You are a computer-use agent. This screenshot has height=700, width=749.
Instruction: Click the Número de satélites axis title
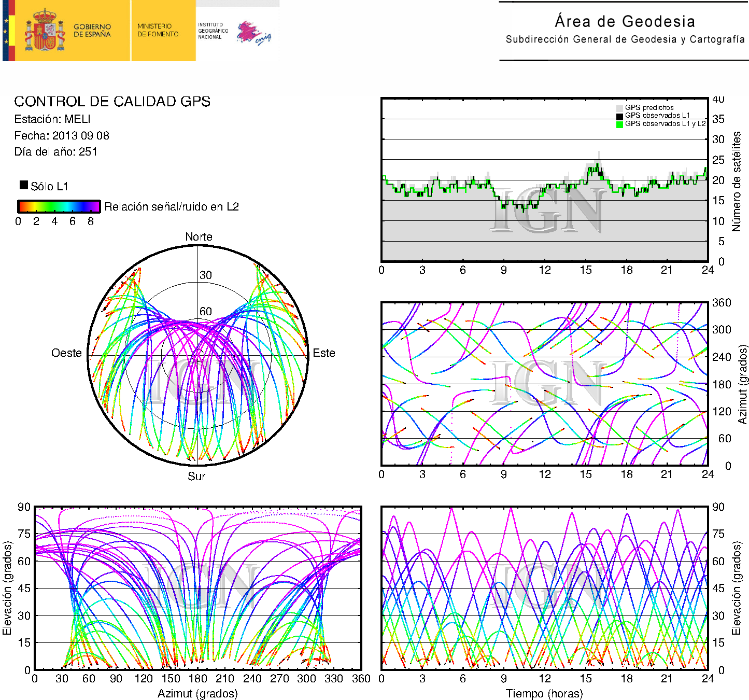click(737, 181)
